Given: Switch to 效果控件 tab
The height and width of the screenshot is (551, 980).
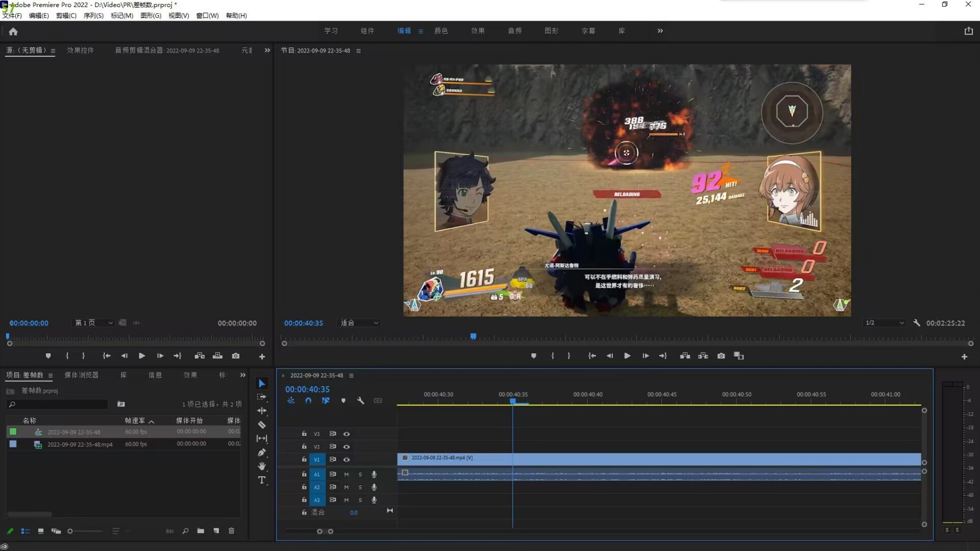Looking at the screenshot, I should pos(80,50).
